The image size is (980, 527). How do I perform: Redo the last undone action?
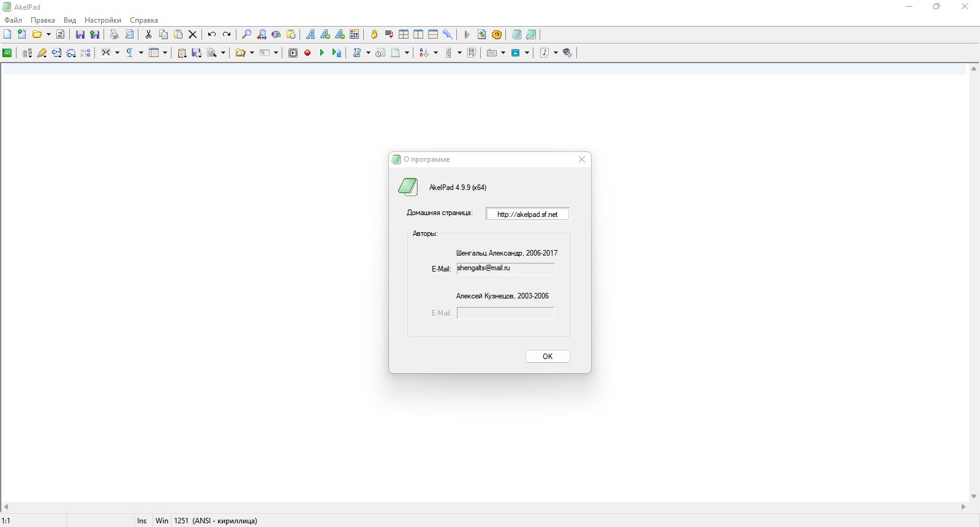[x=227, y=34]
